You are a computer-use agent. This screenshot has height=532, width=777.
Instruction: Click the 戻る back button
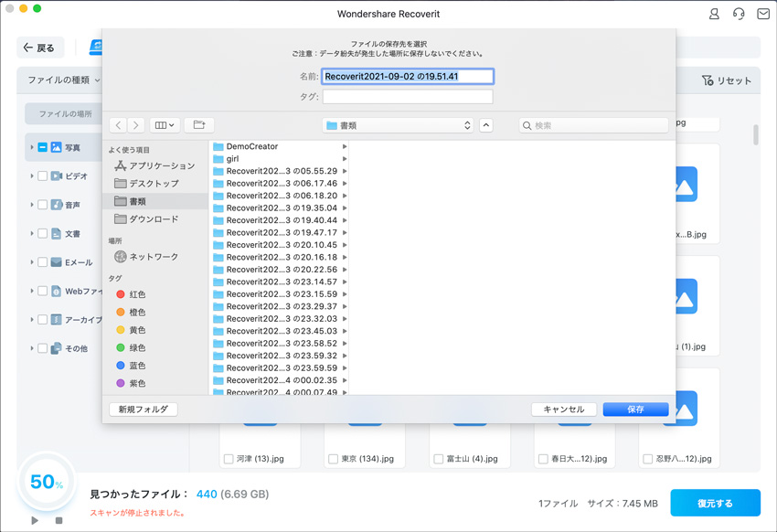coord(39,48)
